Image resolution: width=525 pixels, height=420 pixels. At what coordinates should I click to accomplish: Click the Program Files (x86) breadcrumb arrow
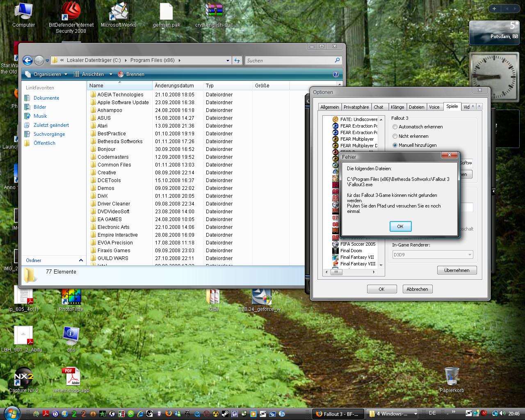[x=179, y=60]
